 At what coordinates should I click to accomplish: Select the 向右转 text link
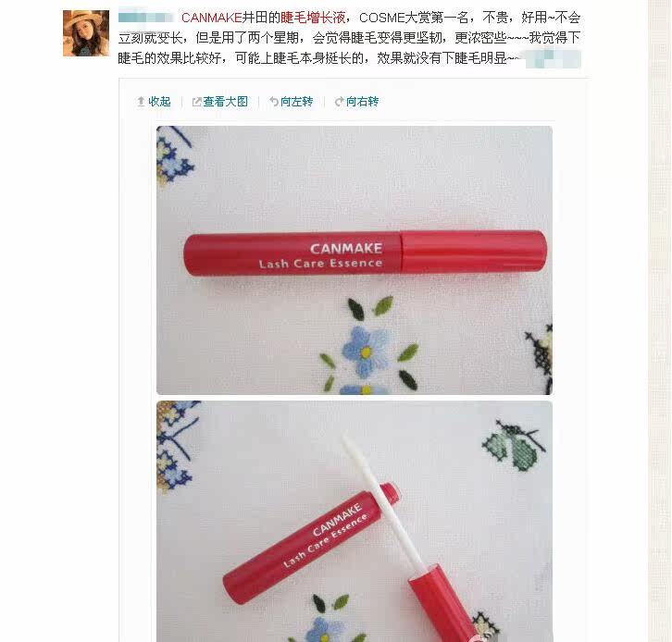363,102
